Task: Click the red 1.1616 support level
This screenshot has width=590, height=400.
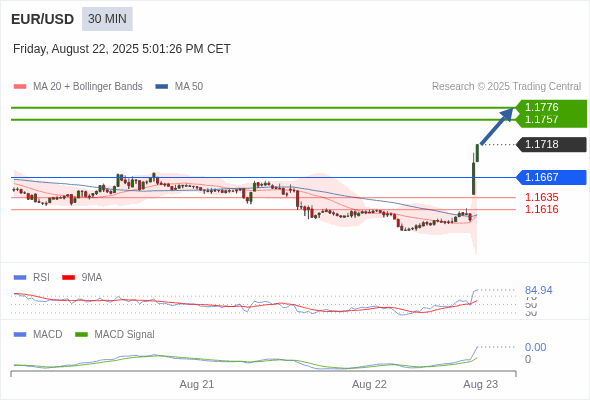Action: coord(542,209)
